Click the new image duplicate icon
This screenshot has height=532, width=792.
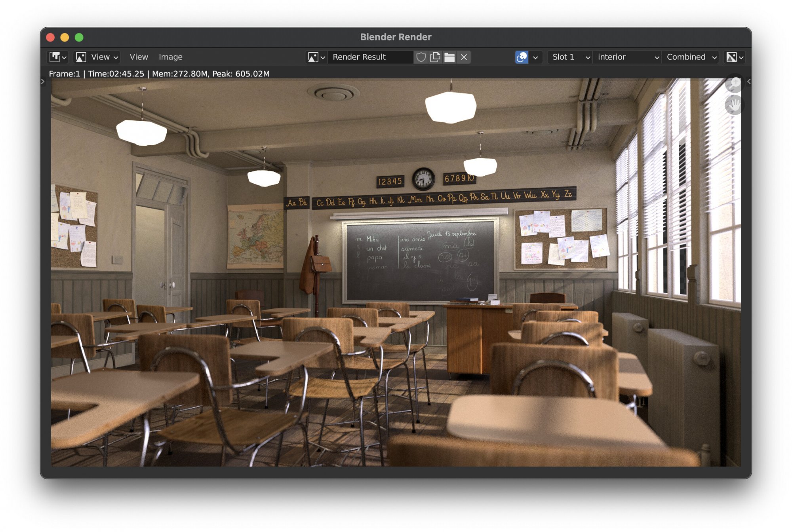click(435, 57)
